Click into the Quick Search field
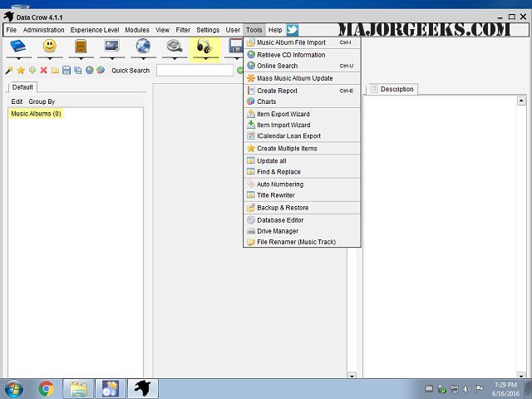Screen dimensions: 532x399 195,70
